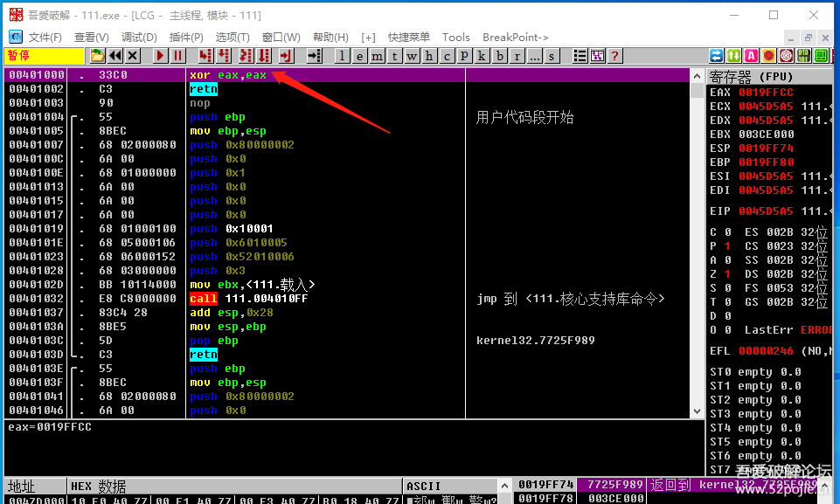Toggle the Z flag value in registers
Viewport: 840px width, 504px height.
click(728, 273)
